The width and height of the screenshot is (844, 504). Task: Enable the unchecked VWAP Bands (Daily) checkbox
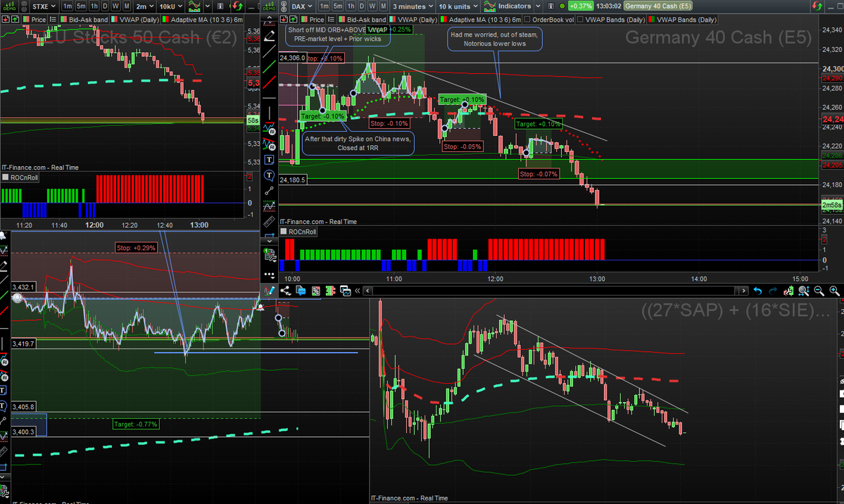(580, 20)
